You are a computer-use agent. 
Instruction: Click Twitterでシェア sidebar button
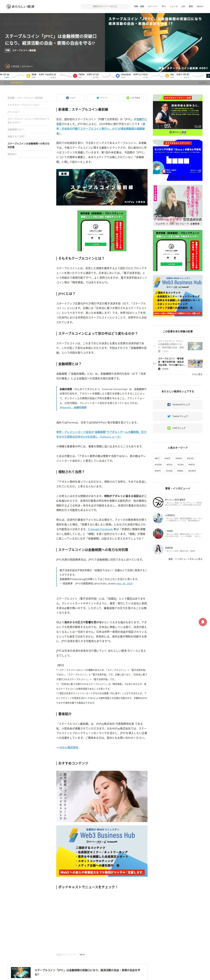178,416
